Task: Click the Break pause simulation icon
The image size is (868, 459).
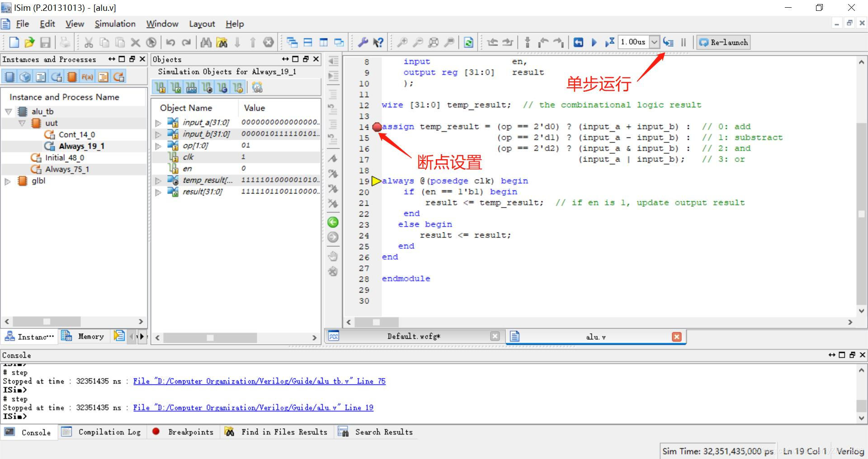Action: tap(684, 43)
